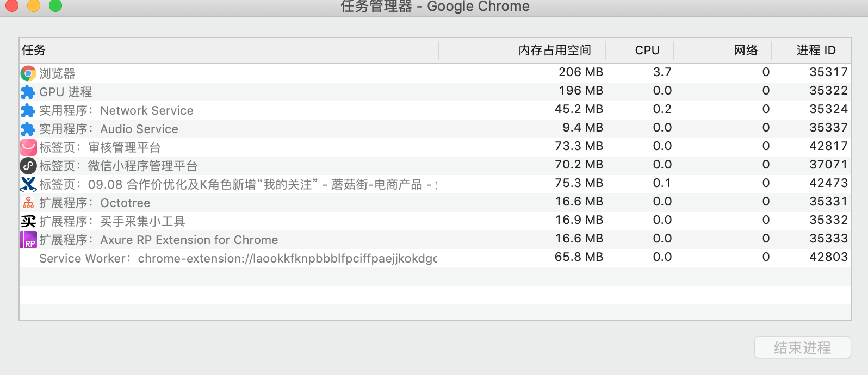The height and width of the screenshot is (375, 868).
Task: Click the 0.2 CPU value
Action: (x=662, y=109)
